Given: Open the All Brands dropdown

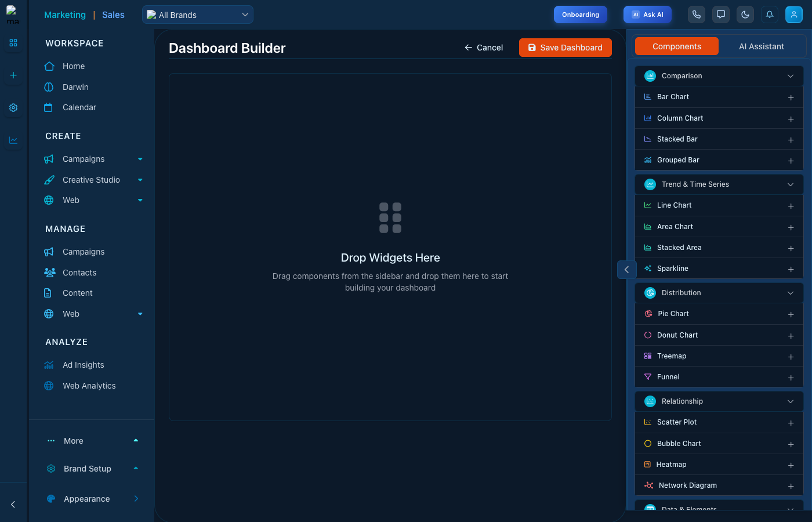Looking at the screenshot, I should tap(198, 14).
